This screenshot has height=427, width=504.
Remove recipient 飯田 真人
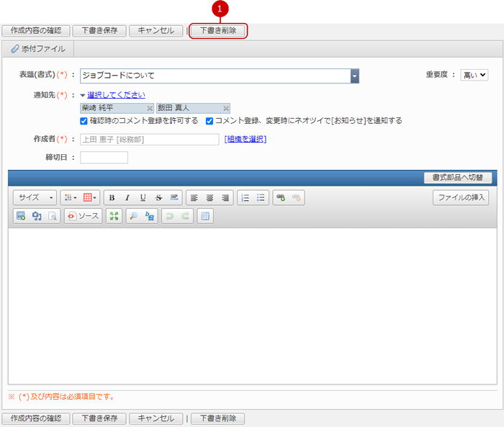[x=226, y=108]
